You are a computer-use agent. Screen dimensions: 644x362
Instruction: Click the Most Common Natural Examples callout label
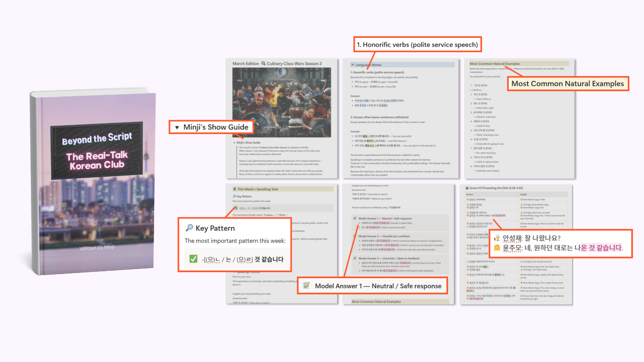click(567, 84)
